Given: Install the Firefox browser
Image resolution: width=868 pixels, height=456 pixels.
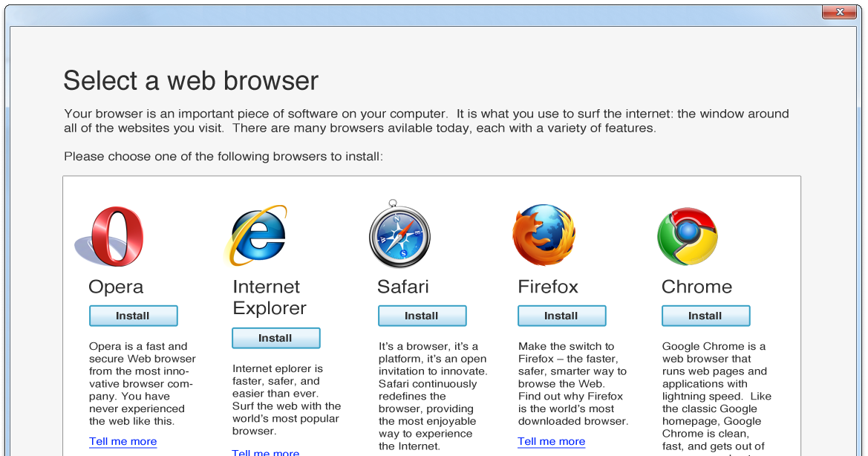Looking at the screenshot, I should (562, 316).
